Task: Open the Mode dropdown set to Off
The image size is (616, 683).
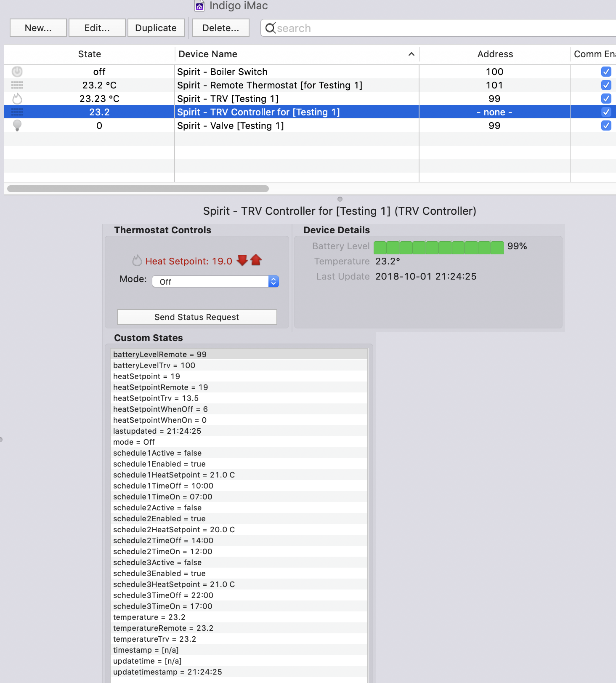Action: 215,281
